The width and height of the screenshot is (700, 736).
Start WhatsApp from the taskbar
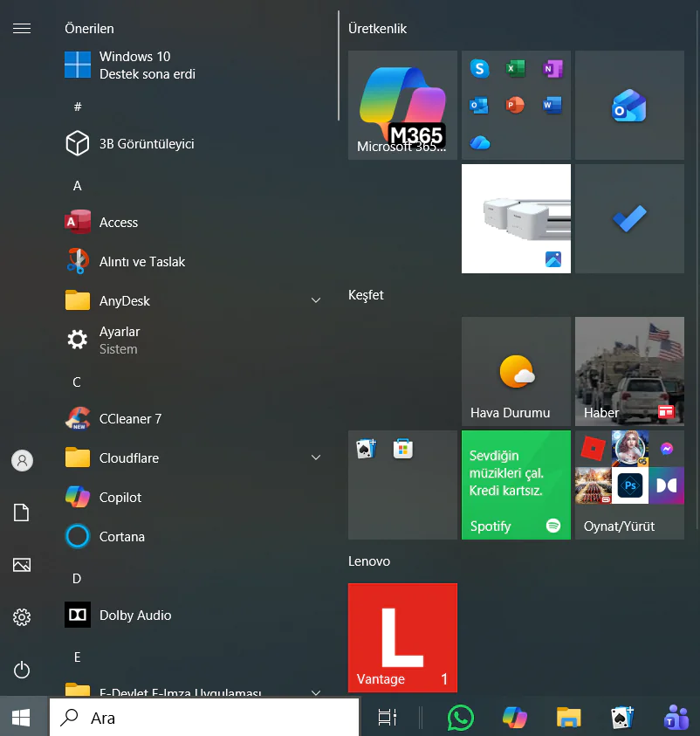[x=460, y=717]
